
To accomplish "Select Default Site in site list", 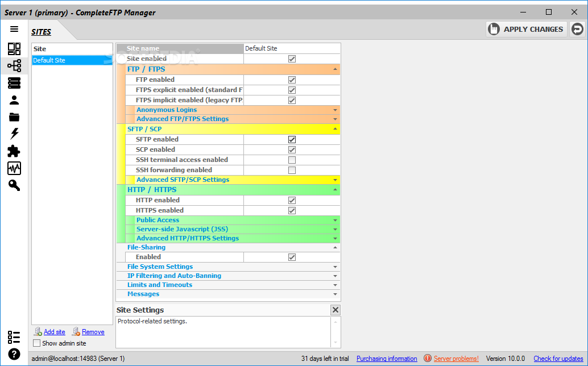I will tap(72, 60).
